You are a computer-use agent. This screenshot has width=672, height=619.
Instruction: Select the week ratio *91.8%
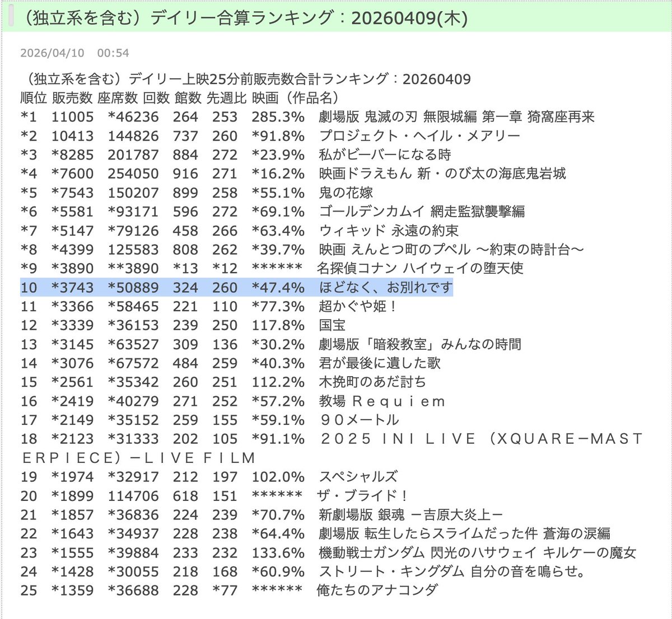[x=278, y=137]
